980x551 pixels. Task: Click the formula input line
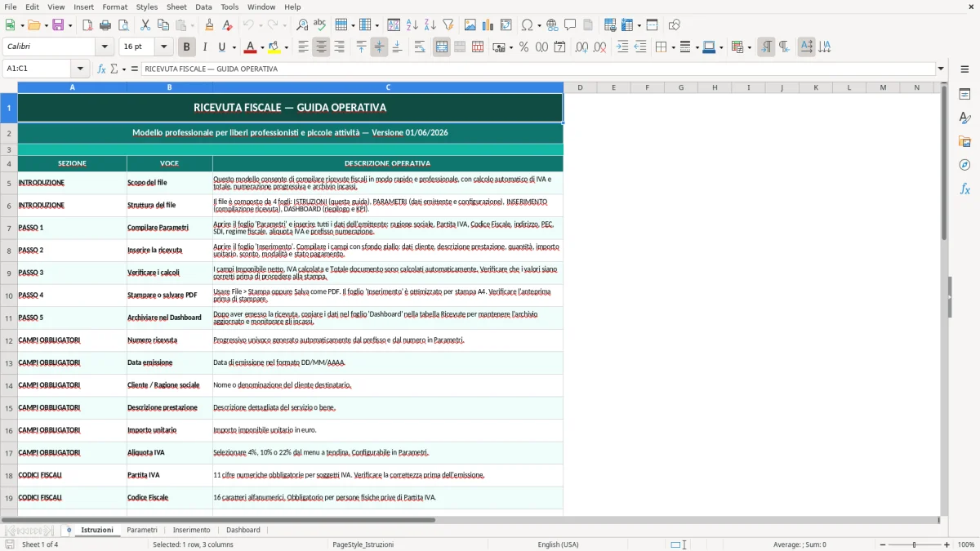point(538,69)
